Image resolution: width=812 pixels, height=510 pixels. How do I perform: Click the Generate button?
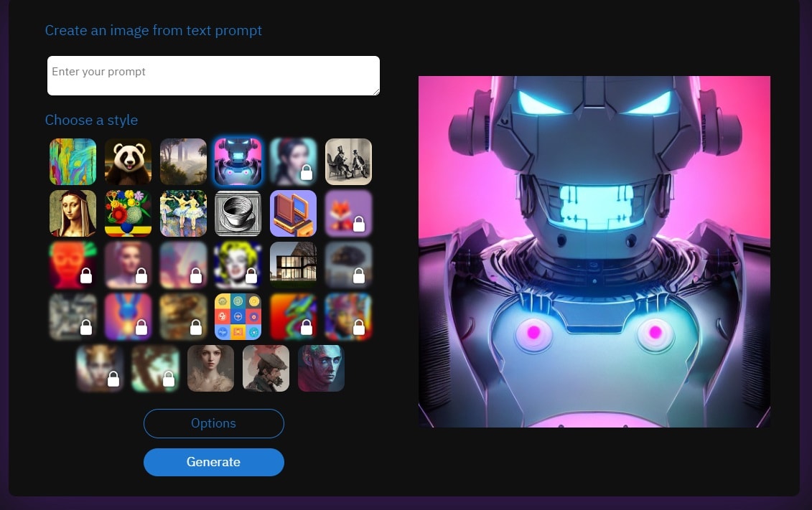(214, 462)
